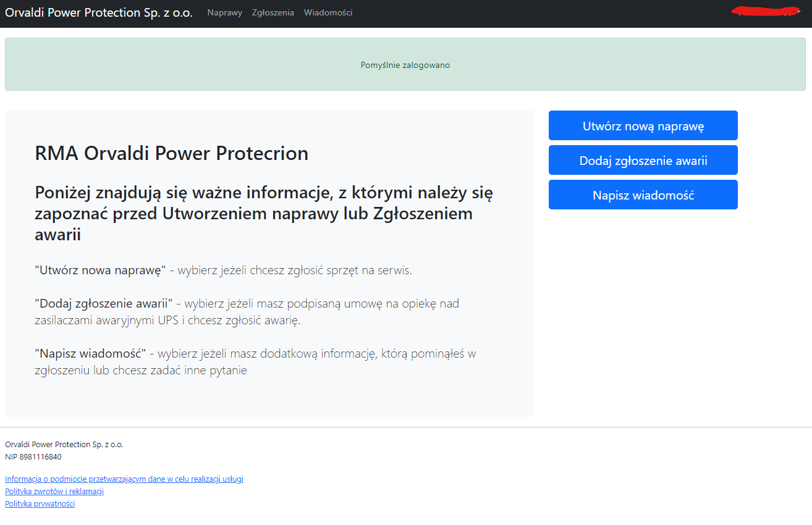Image resolution: width=812 pixels, height=525 pixels.
Task: Open Wiadomości in the top navigation
Action: click(328, 13)
